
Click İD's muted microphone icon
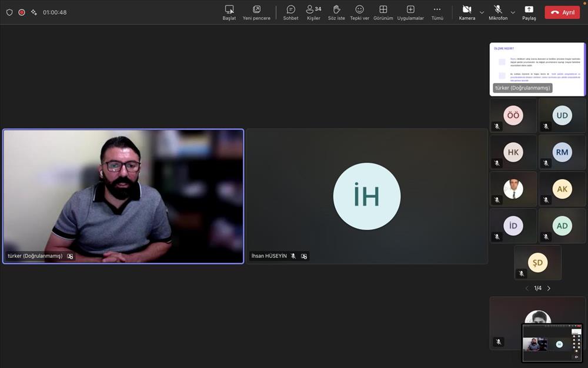pos(497,237)
